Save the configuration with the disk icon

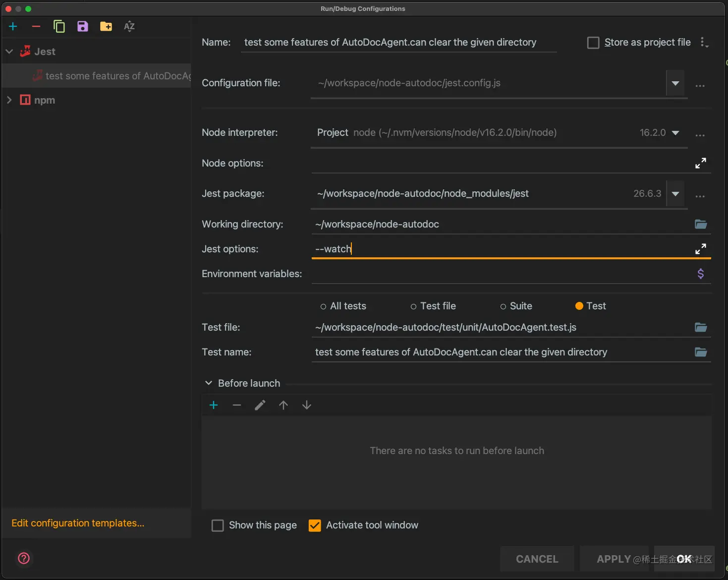[83, 26]
